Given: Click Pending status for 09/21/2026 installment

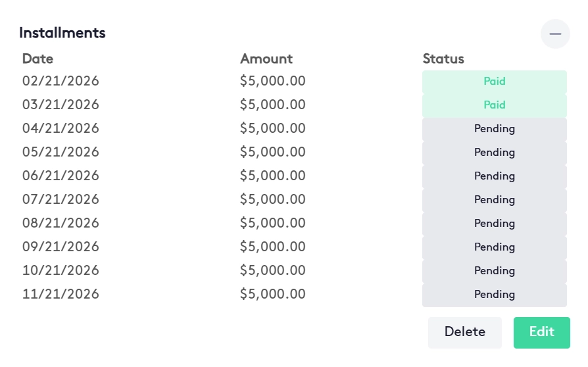Looking at the screenshot, I should pos(494,247).
